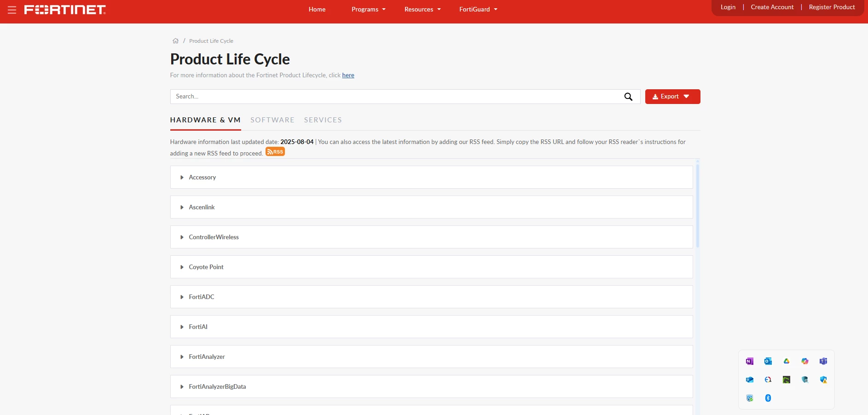Screen dimensions: 868x415
Task: Click the search magnifier icon
Action: [x=628, y=97]
